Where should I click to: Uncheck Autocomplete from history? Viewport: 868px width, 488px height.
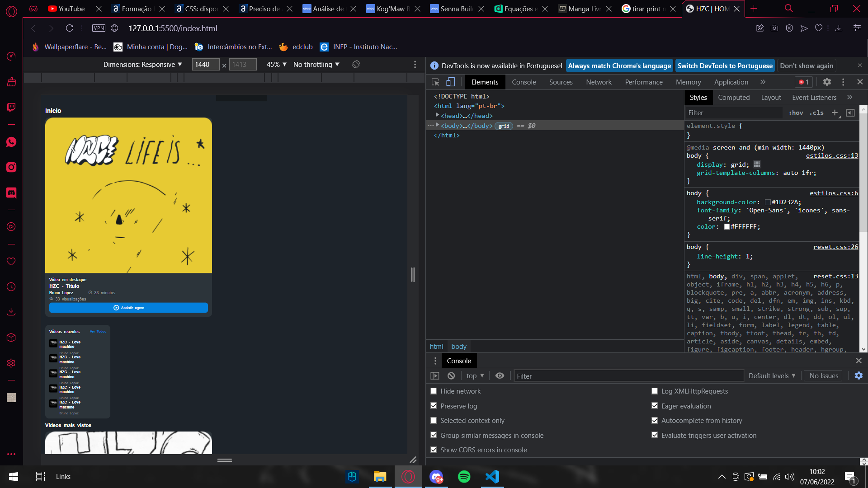tap(655, 421)
